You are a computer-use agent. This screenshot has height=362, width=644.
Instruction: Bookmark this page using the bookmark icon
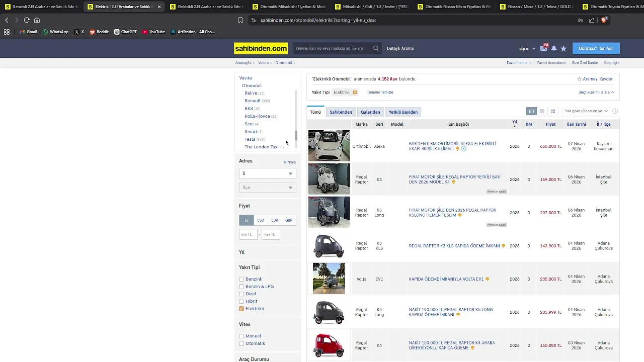[240, 20]
